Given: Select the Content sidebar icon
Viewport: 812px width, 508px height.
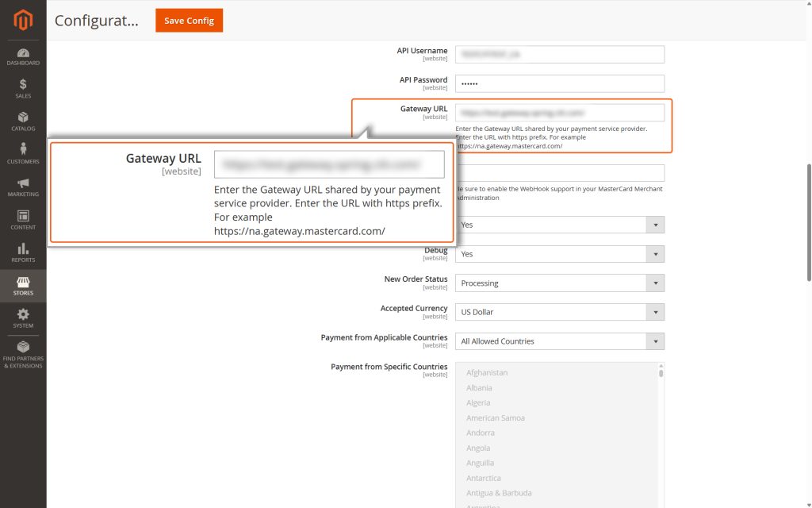Looking at the screenshot, I should click(x=22, y=218).
